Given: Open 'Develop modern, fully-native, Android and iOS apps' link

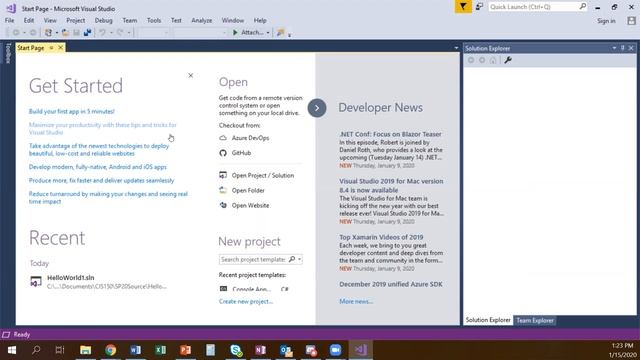Looking at the screenshot, I should [x=98, y=167].
